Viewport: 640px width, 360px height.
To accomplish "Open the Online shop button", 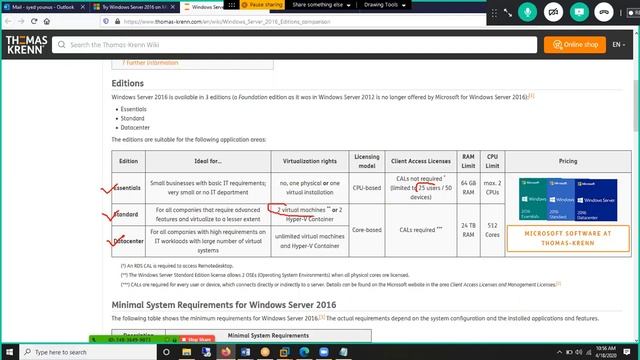I will coord(575,44).
